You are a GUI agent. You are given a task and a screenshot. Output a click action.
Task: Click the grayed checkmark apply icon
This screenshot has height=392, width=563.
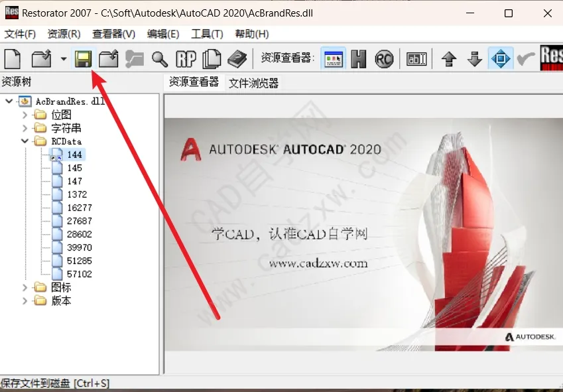click(525, 58)
